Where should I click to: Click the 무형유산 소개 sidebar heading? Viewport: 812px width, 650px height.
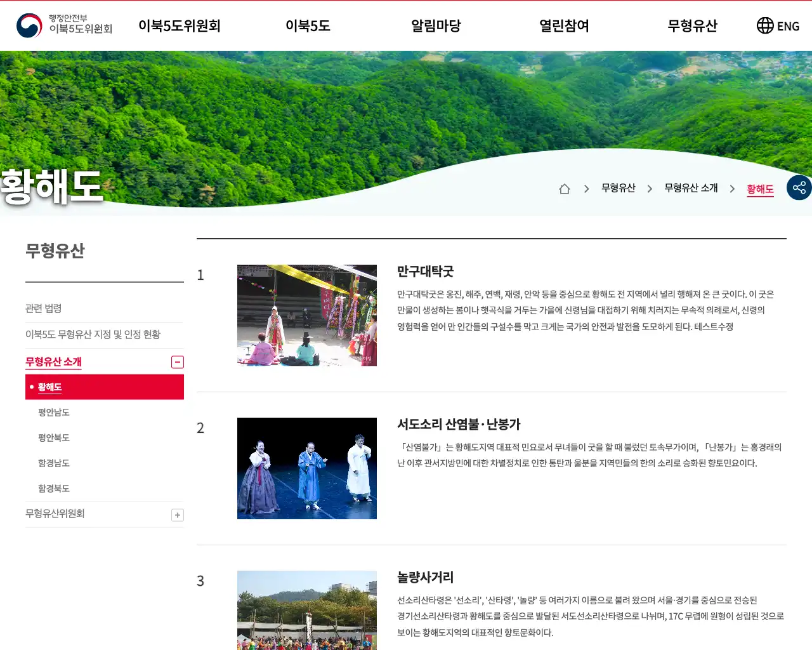pyautogui.click(x=53, y=362)
